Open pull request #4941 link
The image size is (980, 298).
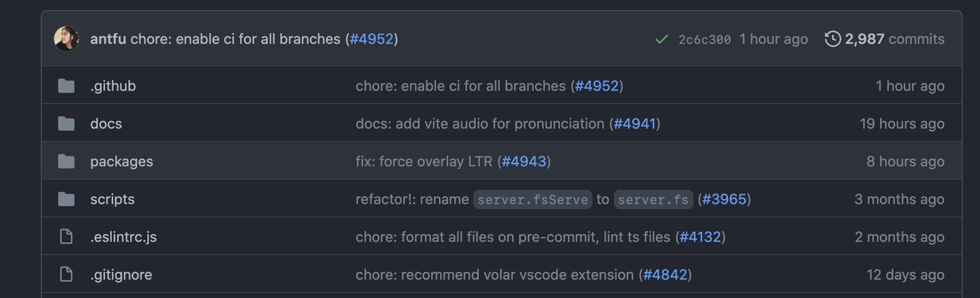pyautogui.click(x=635, y=123)
